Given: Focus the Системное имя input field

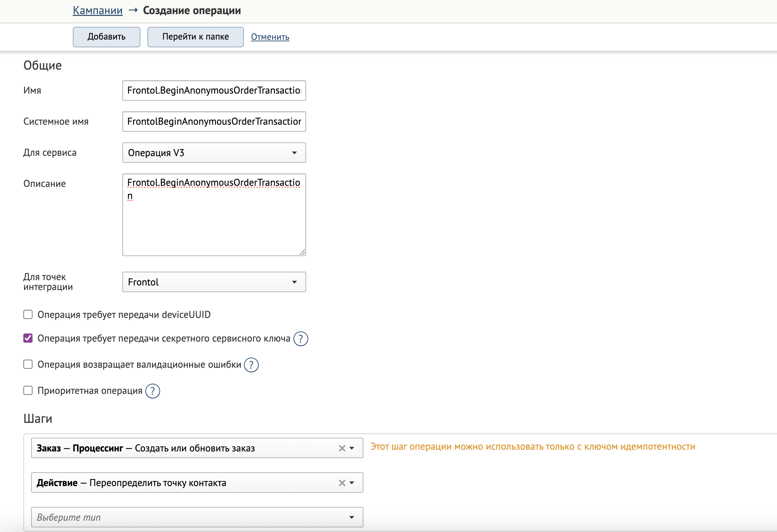Looking at the screenshot, I should pyautogui.click(x=214, y=122).
